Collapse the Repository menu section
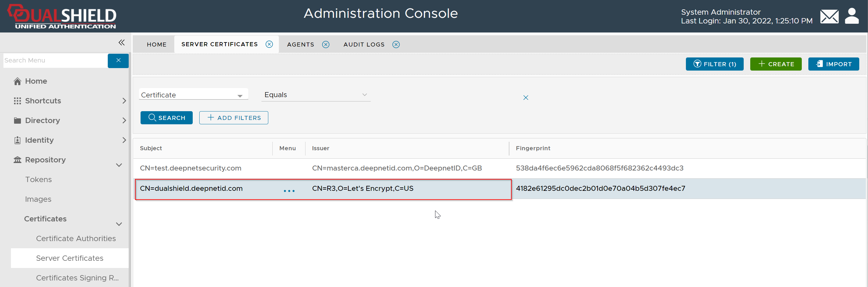The height and width of the screenshot is (287, 868). pos(119,165)
